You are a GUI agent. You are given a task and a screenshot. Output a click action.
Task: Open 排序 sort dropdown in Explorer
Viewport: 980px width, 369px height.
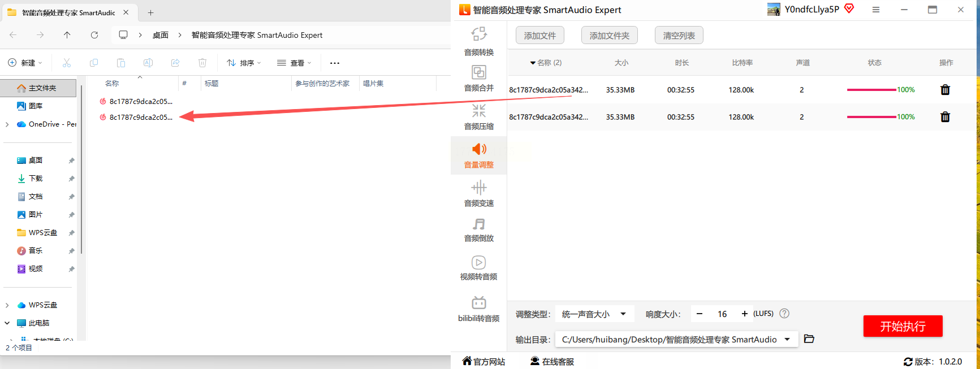click(x=244, y=63)
